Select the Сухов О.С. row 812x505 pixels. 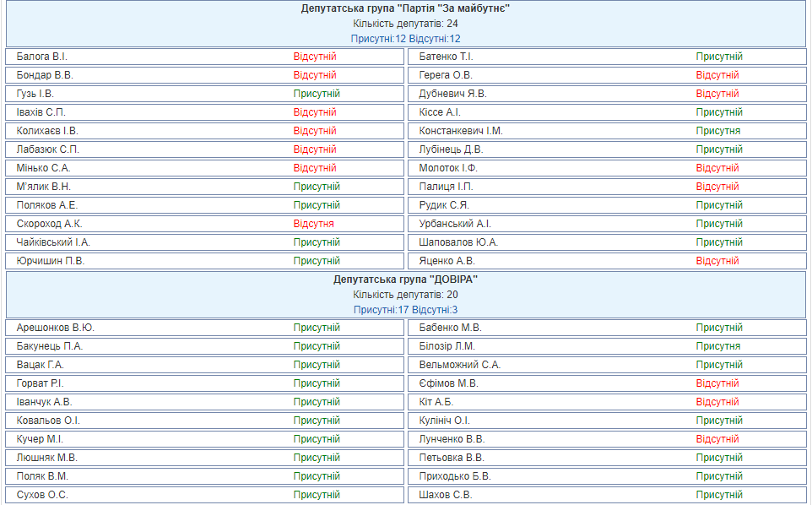click(42, 495)
